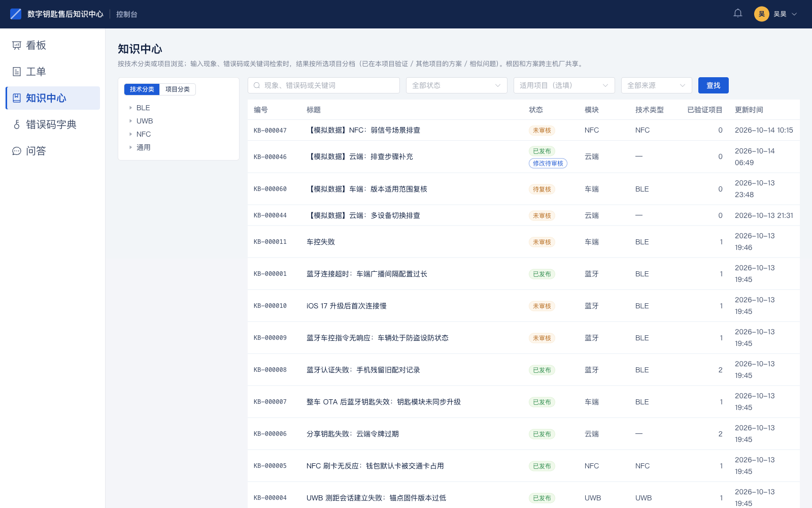This screenshot has width=812, height=508.
Task: Click the user avatar 吴
Action: 761,14
